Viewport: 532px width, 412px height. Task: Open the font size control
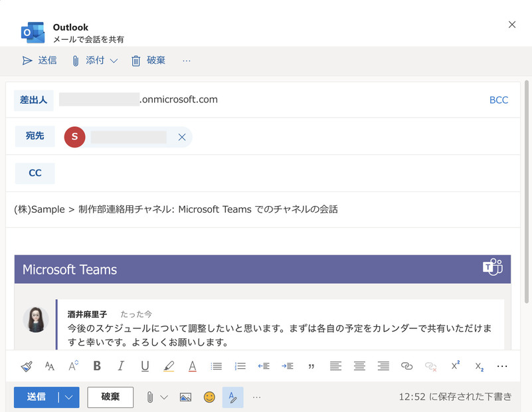coord(73,366)
